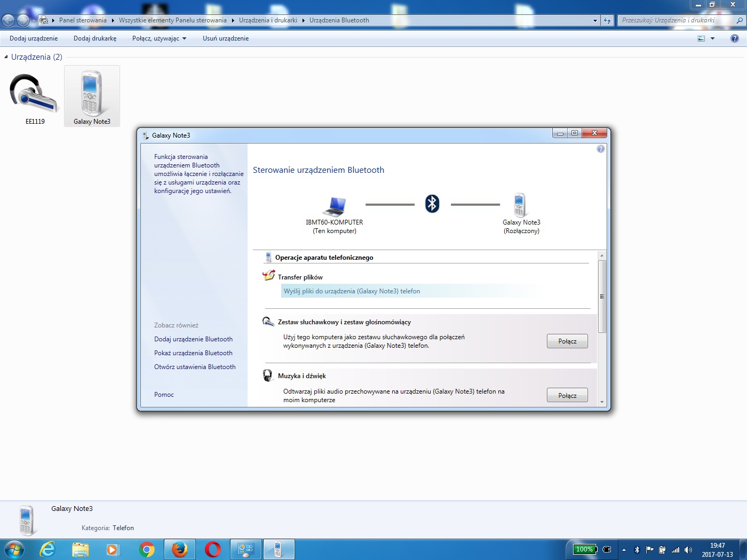Click Dodaj drukarkę in toolbar
The image size is (747, 560).
tap(95, 38)
